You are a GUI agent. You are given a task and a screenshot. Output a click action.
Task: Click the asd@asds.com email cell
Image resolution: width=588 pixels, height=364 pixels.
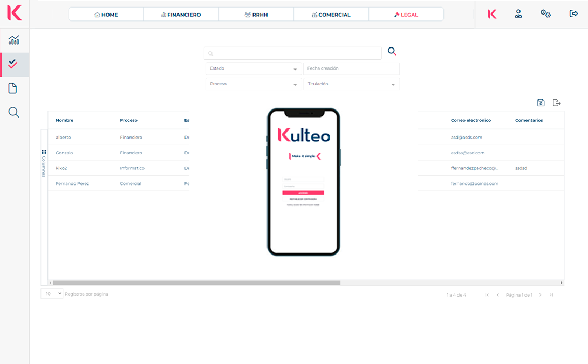click(467, 137)
